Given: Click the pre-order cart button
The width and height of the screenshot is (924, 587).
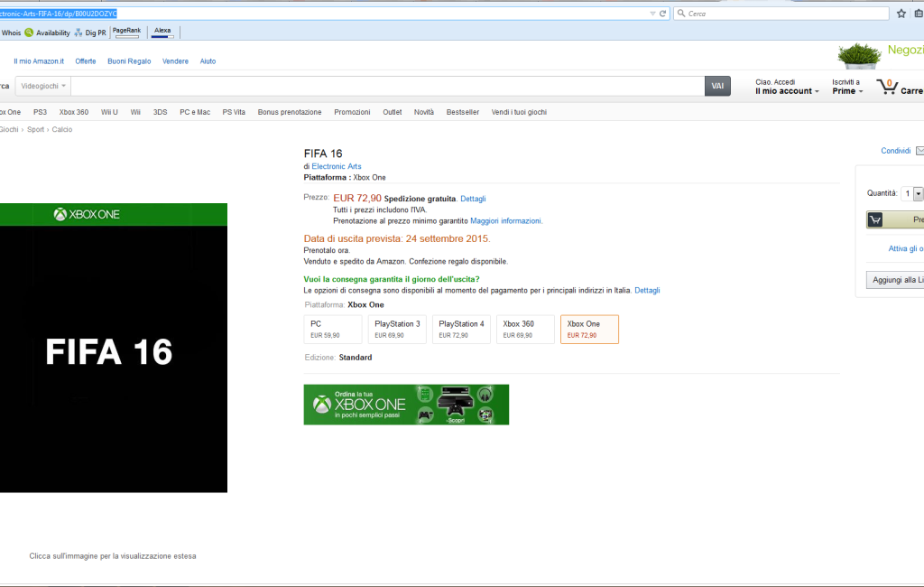Looking at the screenshot, I should coord(895,219).
